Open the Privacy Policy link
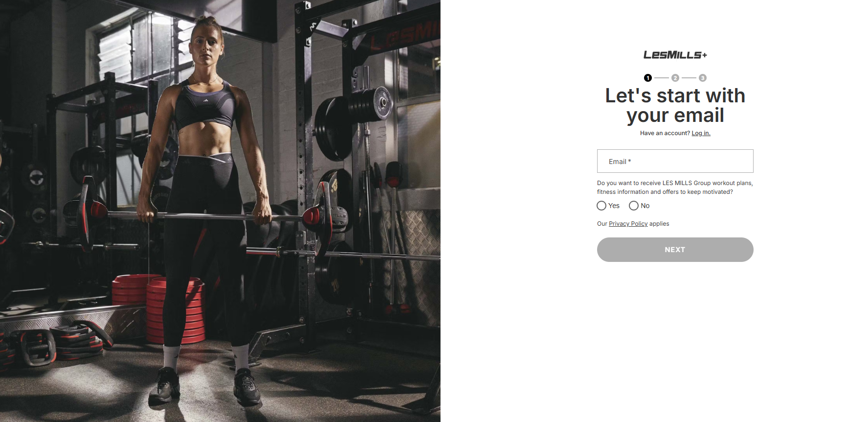This screenshot has width=868, height=422. click(x=628, y=224)
